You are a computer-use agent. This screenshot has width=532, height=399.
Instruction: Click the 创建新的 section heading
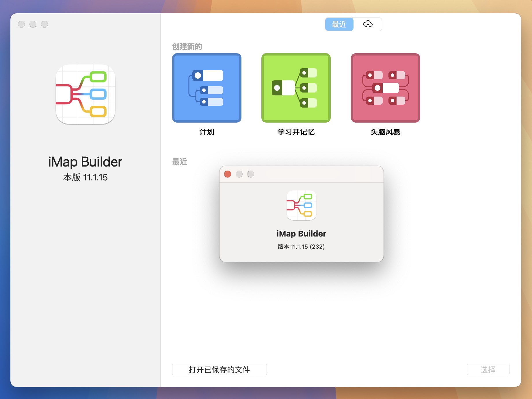pos(187,47)
